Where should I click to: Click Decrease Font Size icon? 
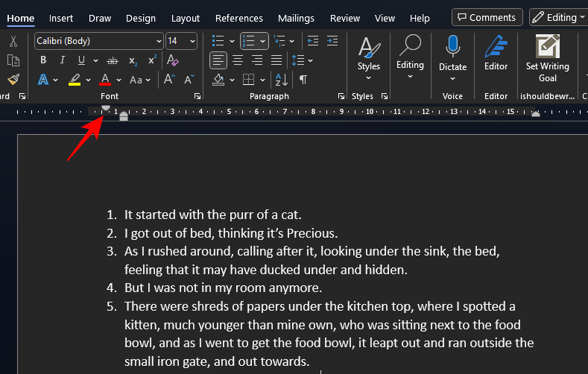tap(189, 79)
